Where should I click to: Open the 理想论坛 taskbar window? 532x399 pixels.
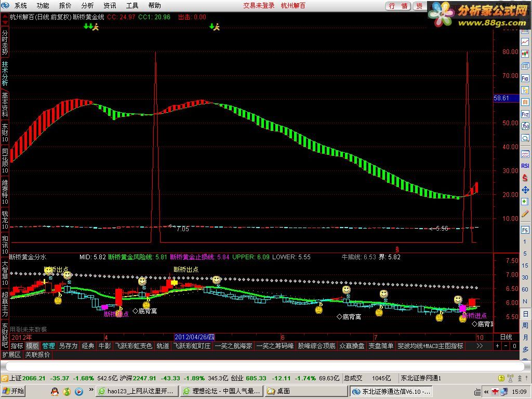[221, 391]
